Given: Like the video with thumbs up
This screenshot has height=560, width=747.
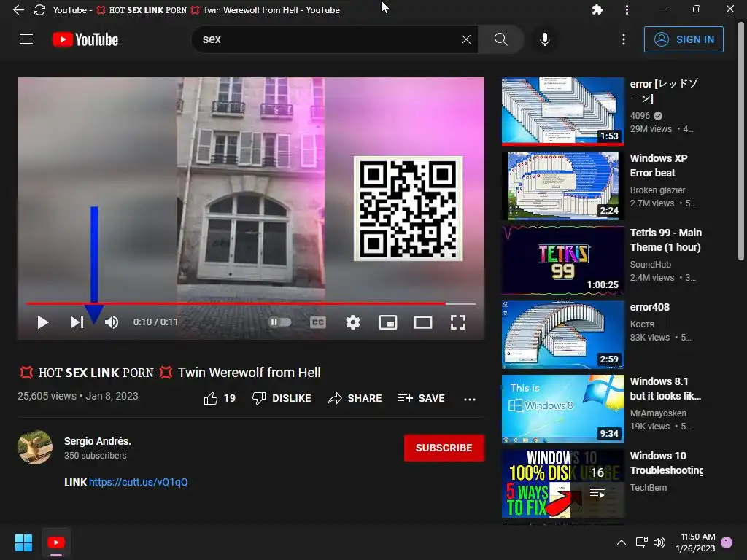Looking at the screenshot, I should pos(220,398).
